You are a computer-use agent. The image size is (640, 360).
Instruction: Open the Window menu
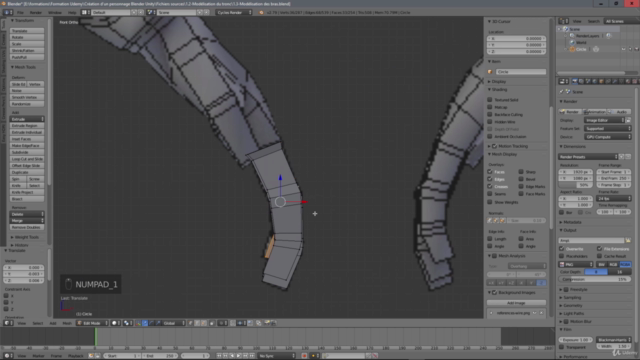(55, 12)
